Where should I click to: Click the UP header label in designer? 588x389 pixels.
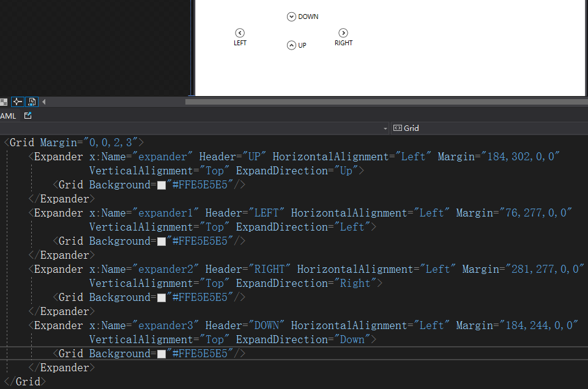point(302,45)
